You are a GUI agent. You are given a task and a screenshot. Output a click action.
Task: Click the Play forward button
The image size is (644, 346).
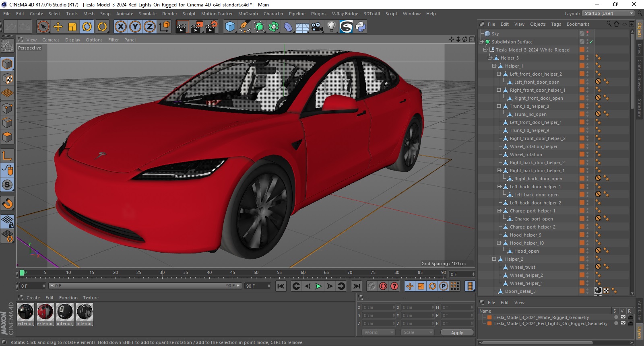click(x=318, y=286)
